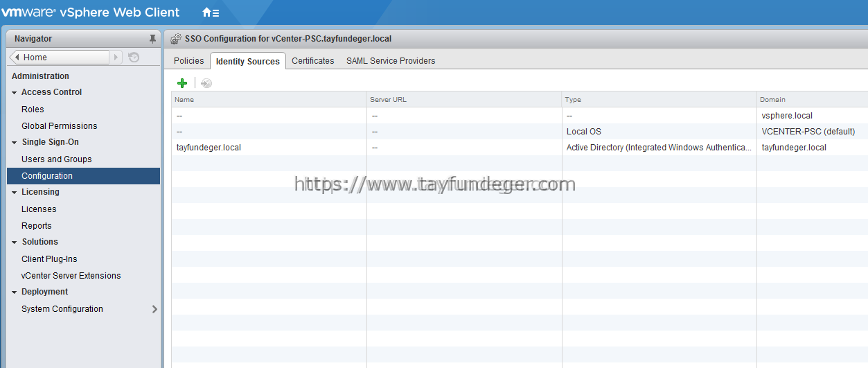The height and width of the screenshot is (368, 868).
Task: Open Roles in Access Control
Action: coord(33,109)
